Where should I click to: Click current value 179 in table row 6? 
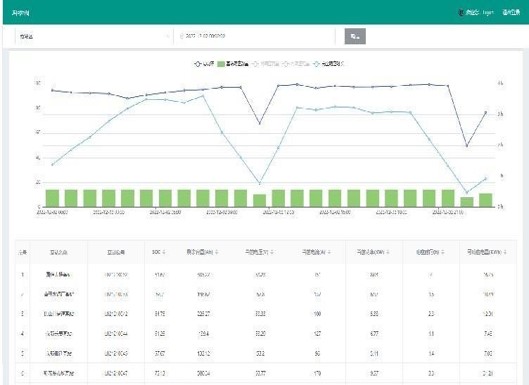[x=317, y=374]
